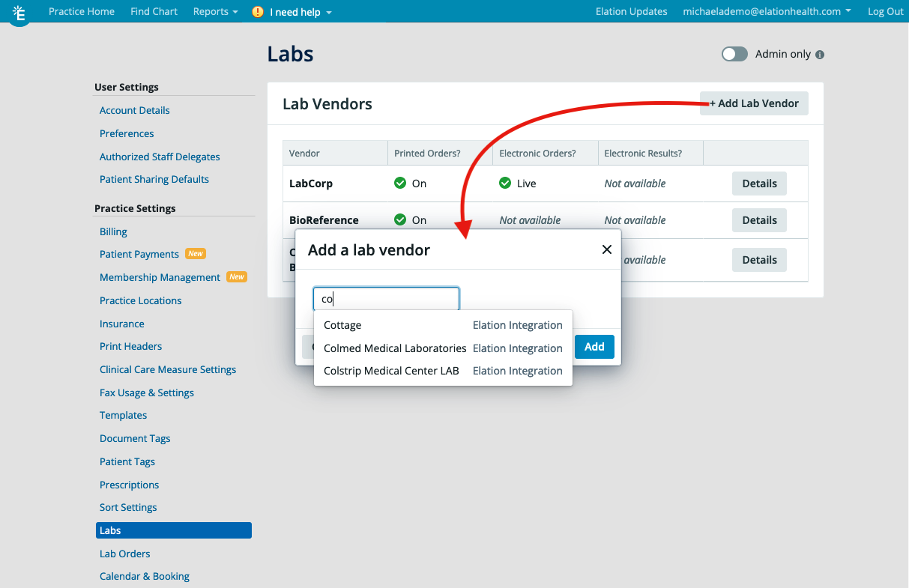Open the Reports dropdown menu
The image size is (909, 588).
tap(215, 11)
